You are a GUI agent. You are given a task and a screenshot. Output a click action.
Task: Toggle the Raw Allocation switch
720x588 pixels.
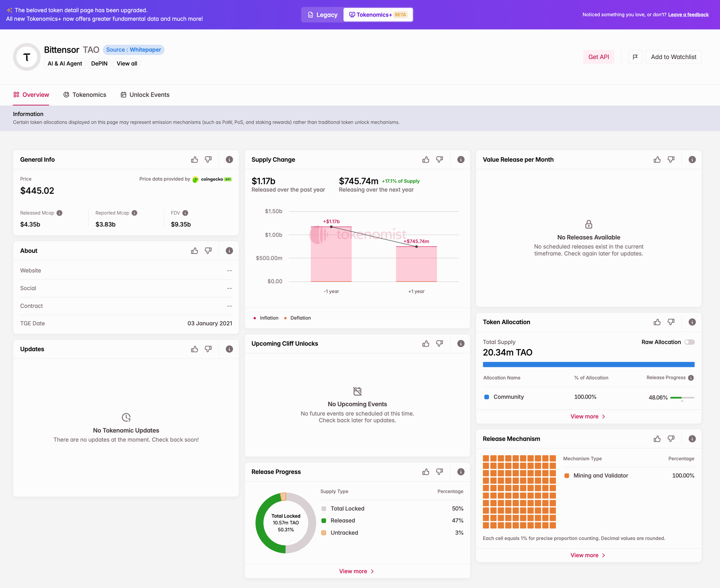(689, 342)
